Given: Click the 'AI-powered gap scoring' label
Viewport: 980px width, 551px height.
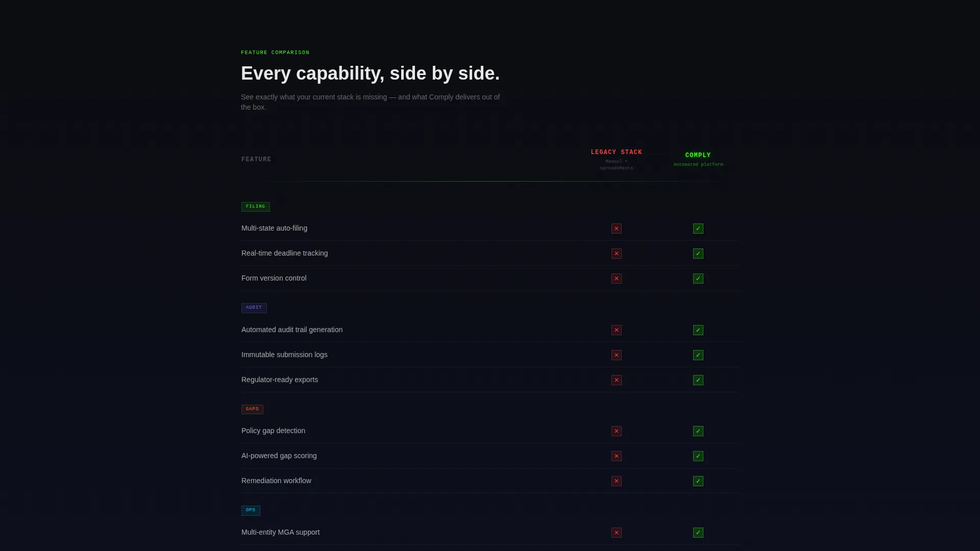Looking at the screenshot, I should [x=279, y=456].
